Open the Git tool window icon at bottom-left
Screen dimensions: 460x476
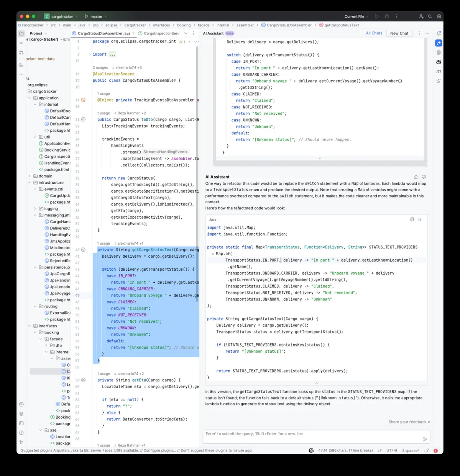(21, 442)
